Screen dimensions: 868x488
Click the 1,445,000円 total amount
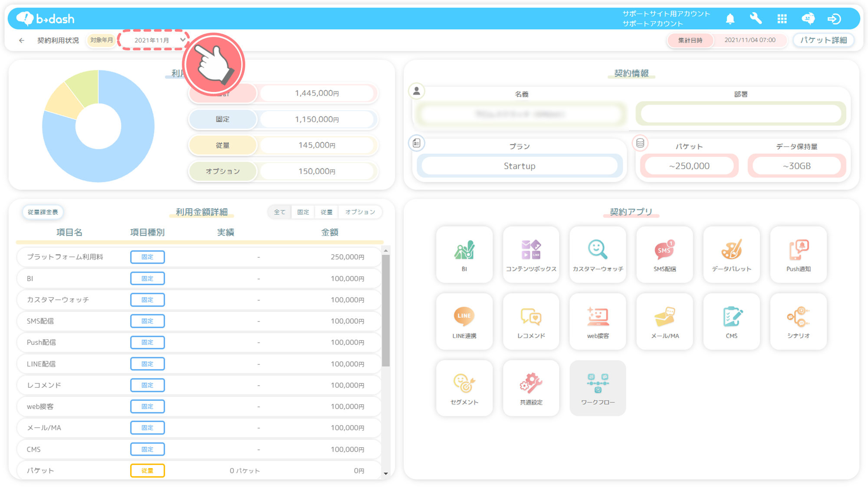click(317, 93)
